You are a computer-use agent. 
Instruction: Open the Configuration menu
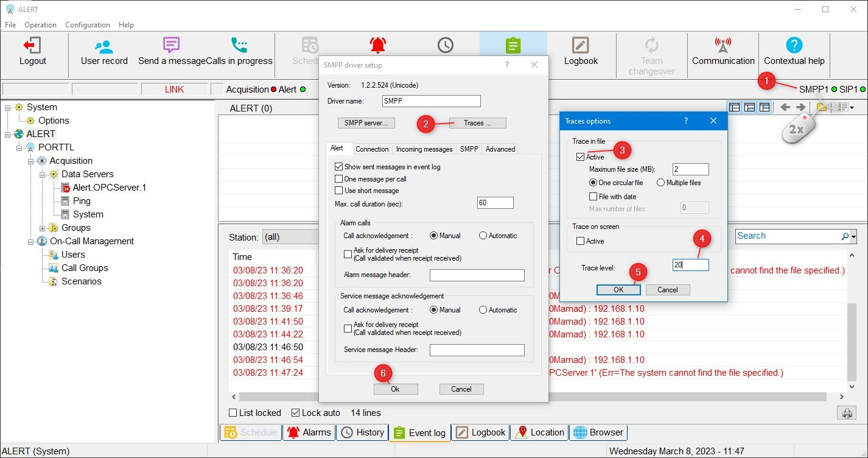88,25
